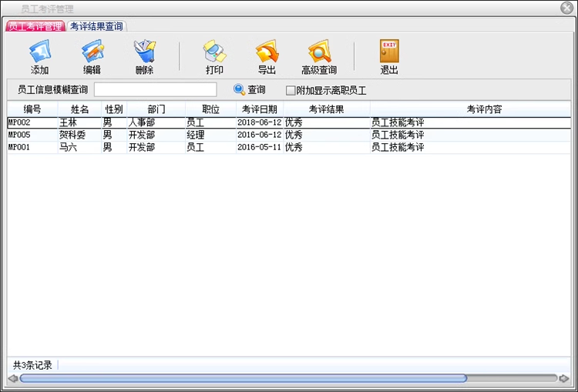This screenshot has height=392, width=578.
Task: Enable 附加显示离职员工 checkbox
Action: click(x=291, y=90)
